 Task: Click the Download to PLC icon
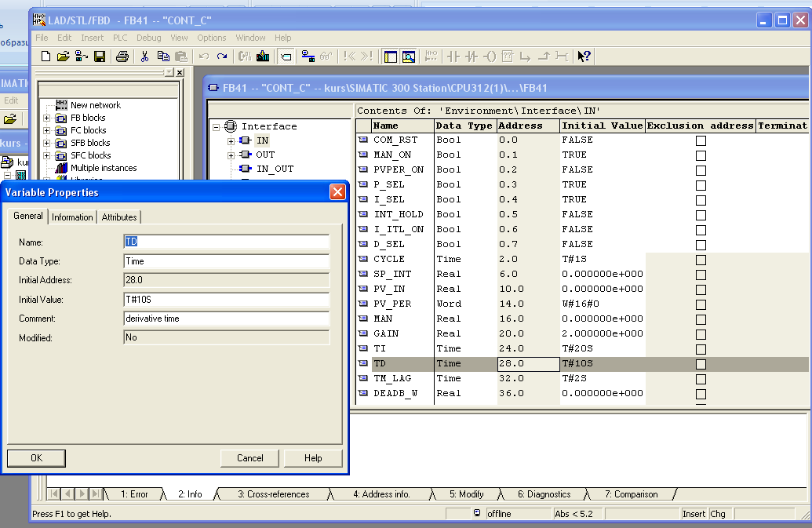coord(263,56)
